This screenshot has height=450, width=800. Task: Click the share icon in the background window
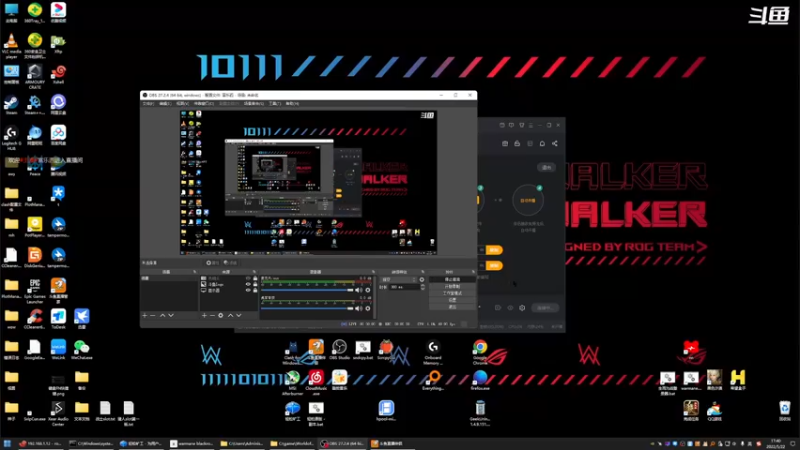tap(555, 144)
